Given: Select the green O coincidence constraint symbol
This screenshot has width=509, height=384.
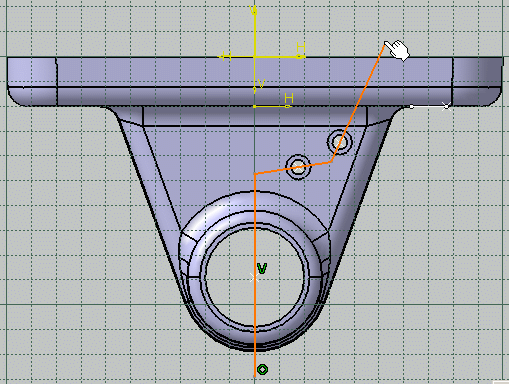Looking at the screenshot, I should [x=263, y=369].
